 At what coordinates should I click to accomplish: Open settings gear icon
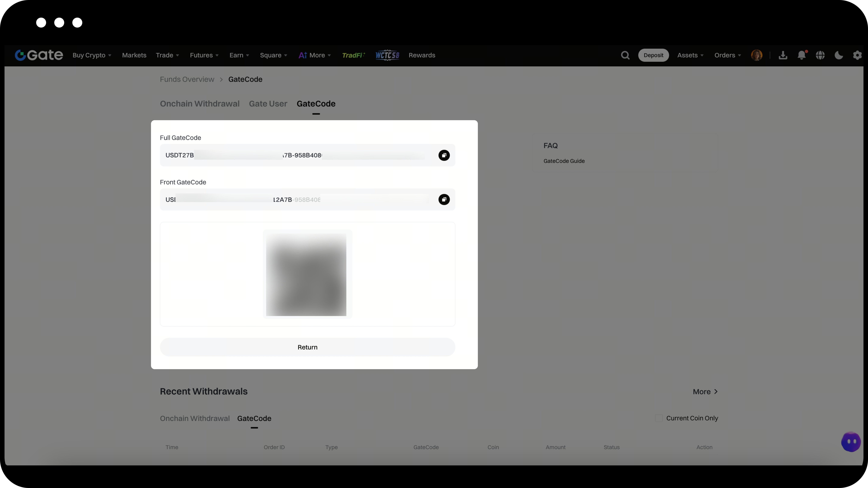coord(857,55)
